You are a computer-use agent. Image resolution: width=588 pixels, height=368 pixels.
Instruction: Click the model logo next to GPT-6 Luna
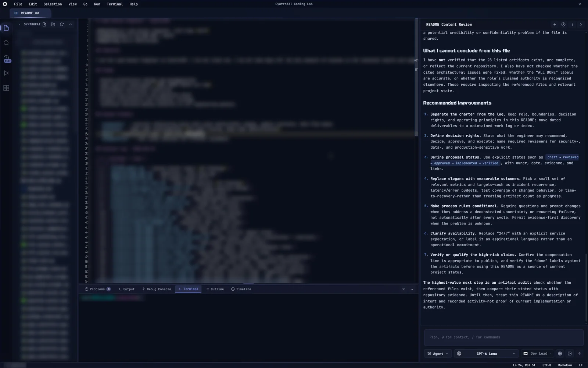pos(459,353)
